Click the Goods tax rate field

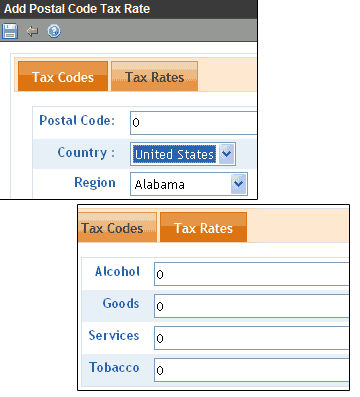click(x=251, y=306)
